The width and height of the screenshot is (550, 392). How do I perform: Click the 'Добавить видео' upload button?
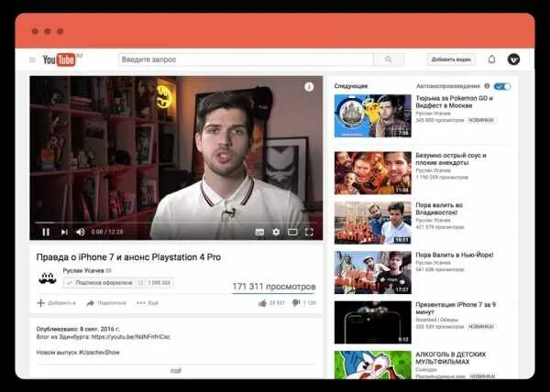(451, 60)
